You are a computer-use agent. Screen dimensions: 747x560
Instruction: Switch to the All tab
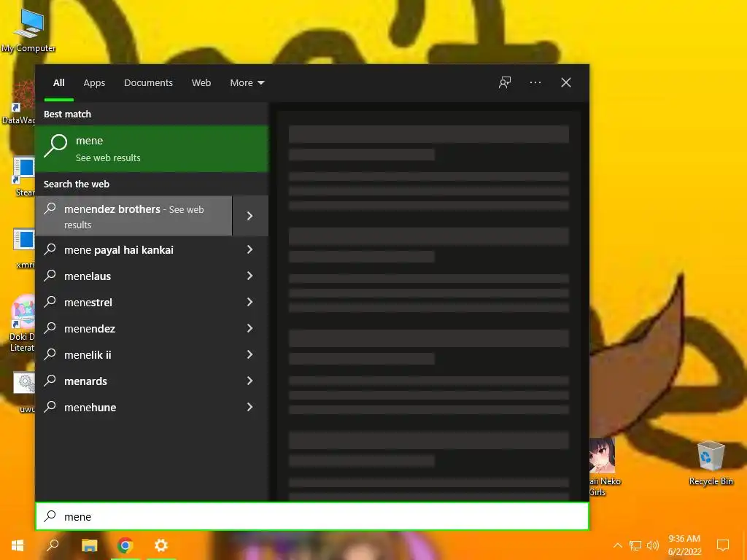point(58,82)
